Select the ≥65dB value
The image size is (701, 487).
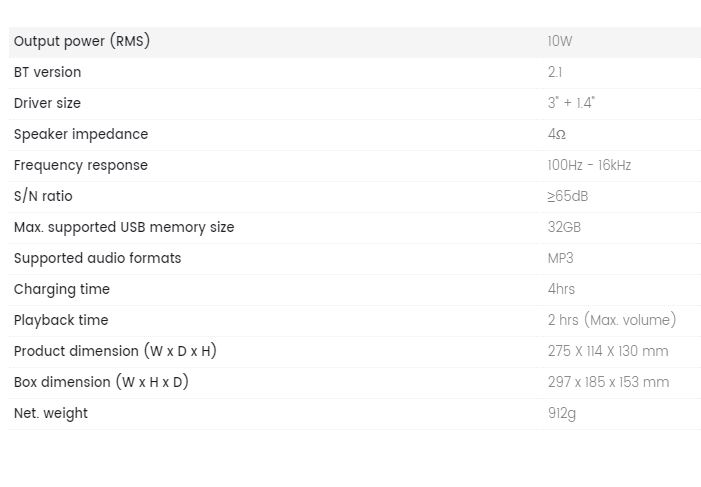point(568,196)
